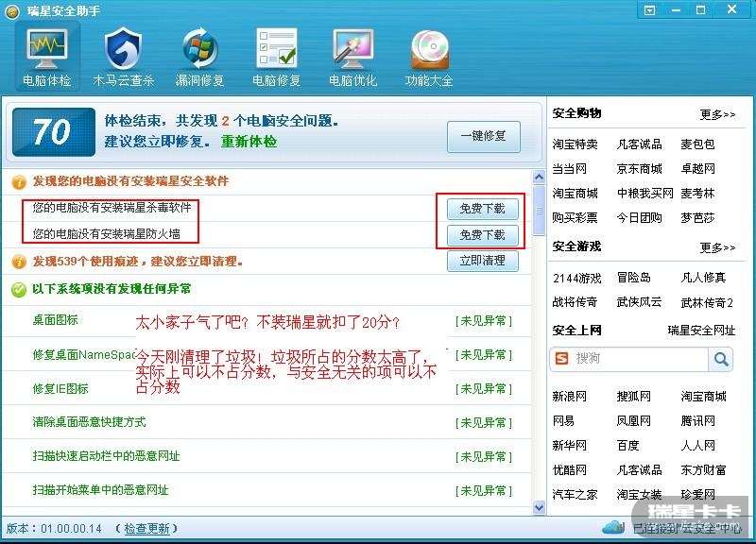Viewport: 756px width, 544px height.
Task: Click the warning icon beside 没有安装瑞星安全软件
Action: [x=19, y=182]
